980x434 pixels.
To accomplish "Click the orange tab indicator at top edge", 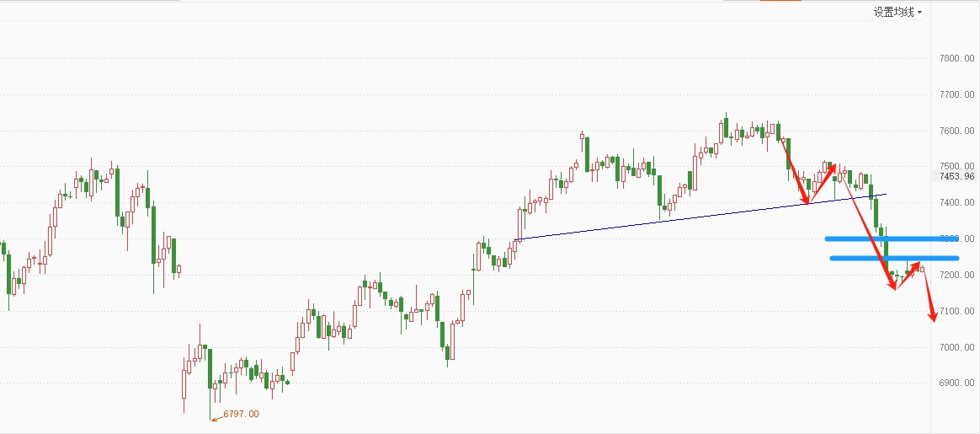I will point(780,1).
